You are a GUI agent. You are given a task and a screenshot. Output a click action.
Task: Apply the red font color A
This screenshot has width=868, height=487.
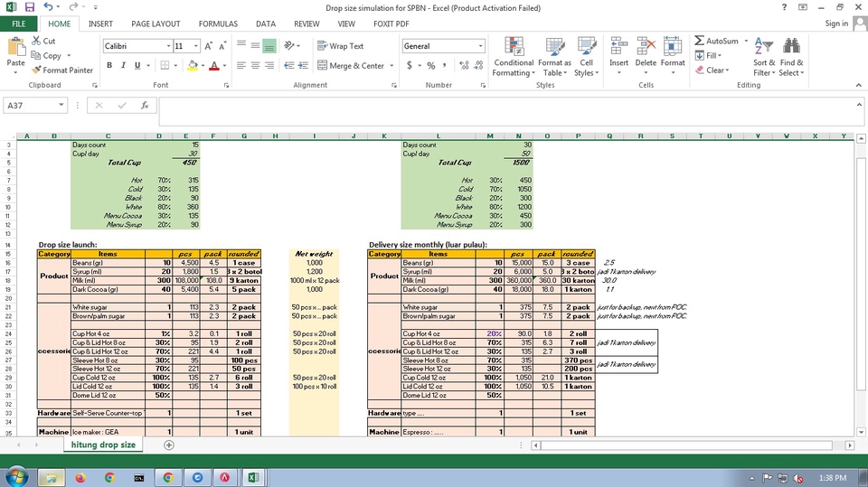tap(214, 65)
